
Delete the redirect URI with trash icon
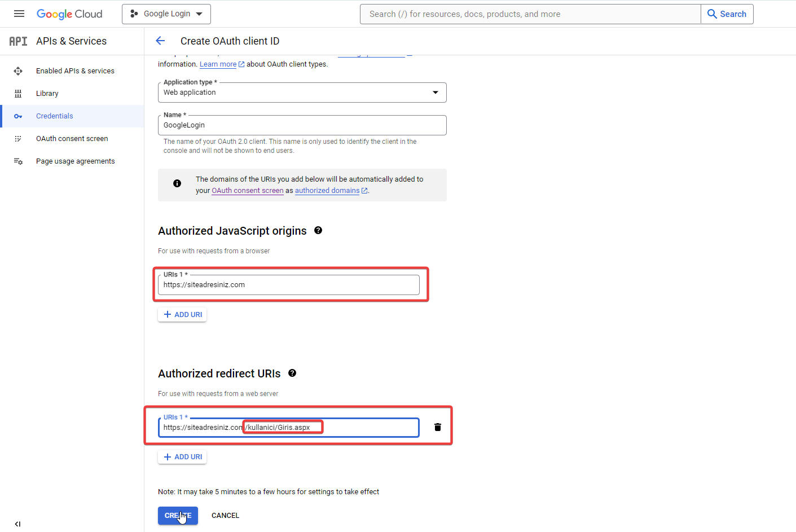tap(438, 427)
